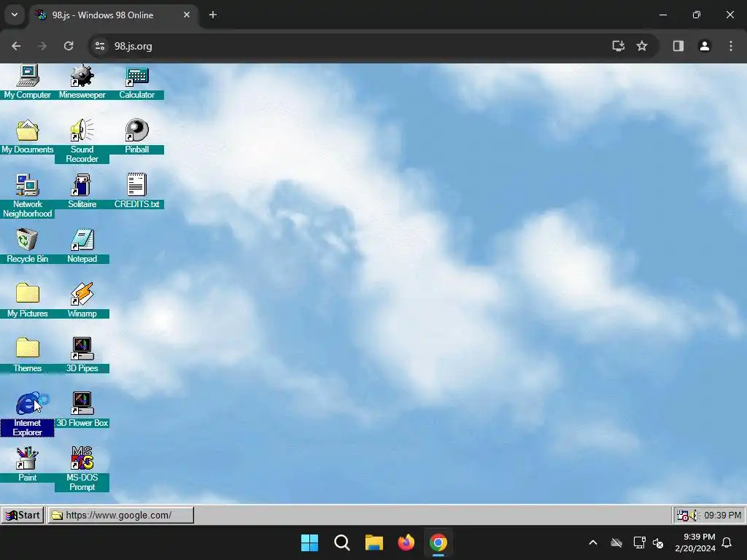Click the Windows 98 tray volume speaker
The width and height of the screenshot is (747, 560).
694,516
